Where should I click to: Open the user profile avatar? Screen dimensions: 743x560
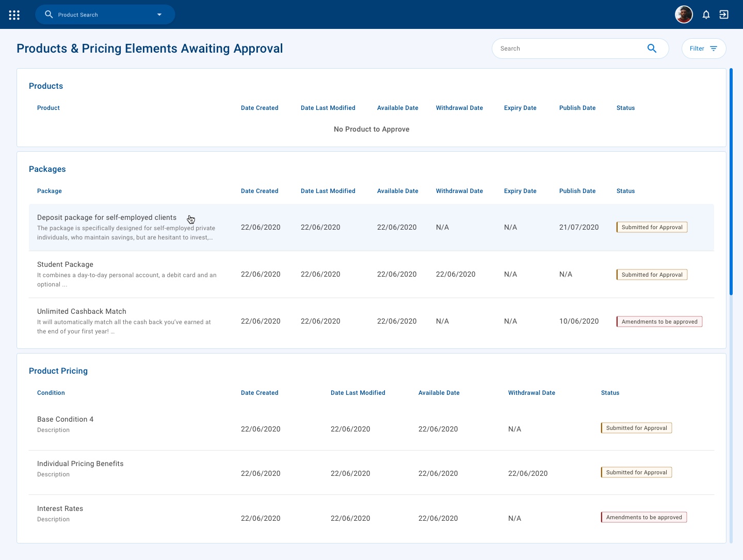[x=684, y=14]
